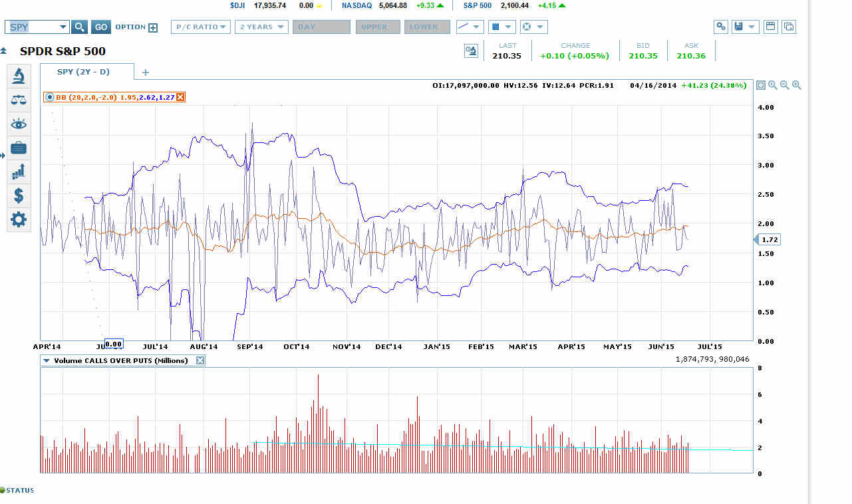Open the balance scales compare icon
The image size is (852, 504).
[19, 100]
